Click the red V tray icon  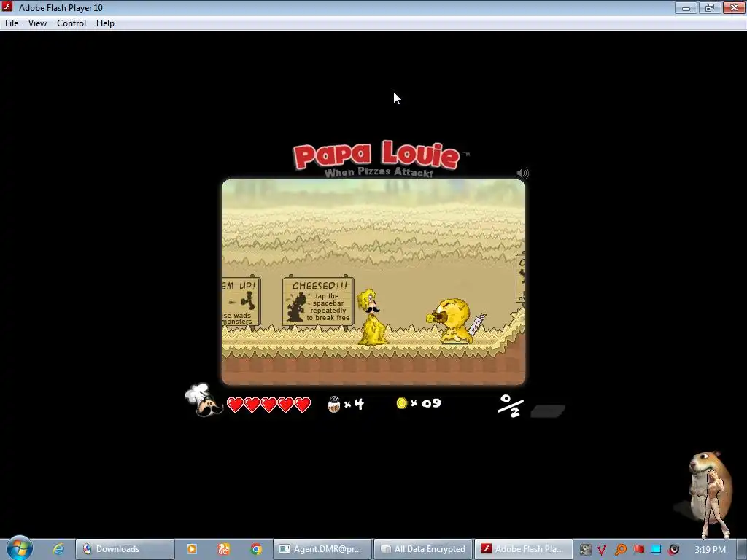coord(602,550)
